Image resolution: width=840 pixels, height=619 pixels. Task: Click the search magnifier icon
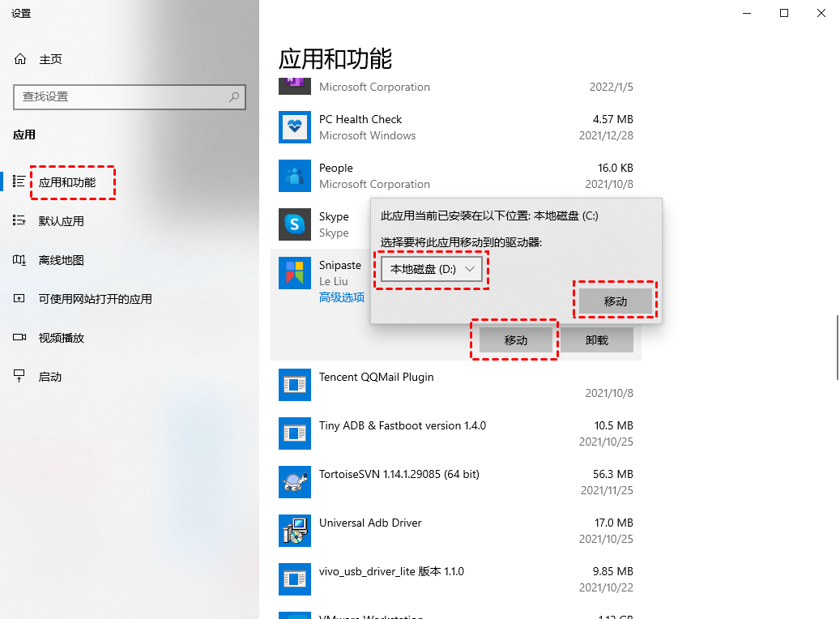[x=234, y=97]
